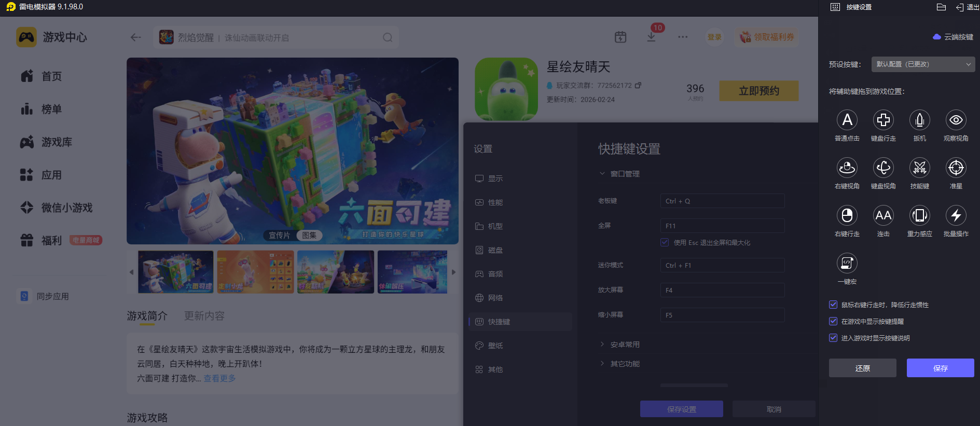Click the 领取福利券 button

pos(767,37)
